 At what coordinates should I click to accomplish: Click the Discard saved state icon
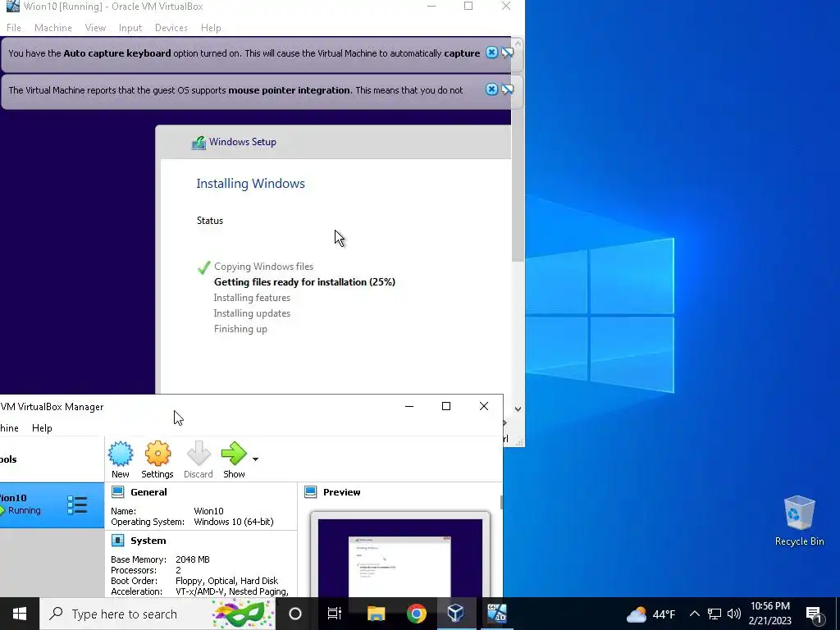pos(199,454)
